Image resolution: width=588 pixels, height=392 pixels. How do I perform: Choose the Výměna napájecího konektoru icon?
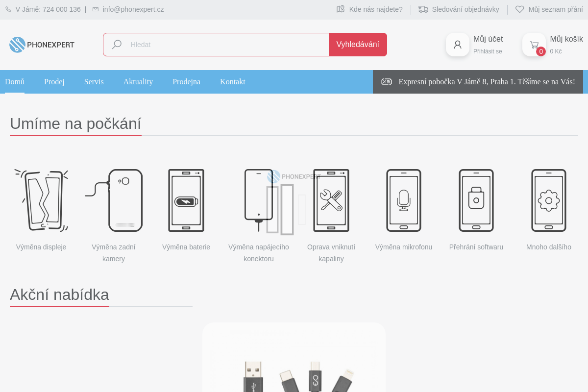(259, 200)
